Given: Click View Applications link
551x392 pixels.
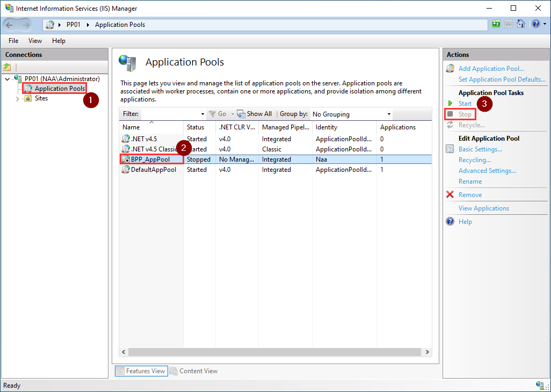Looking at the screenshot, I should (x=484, y=208).
